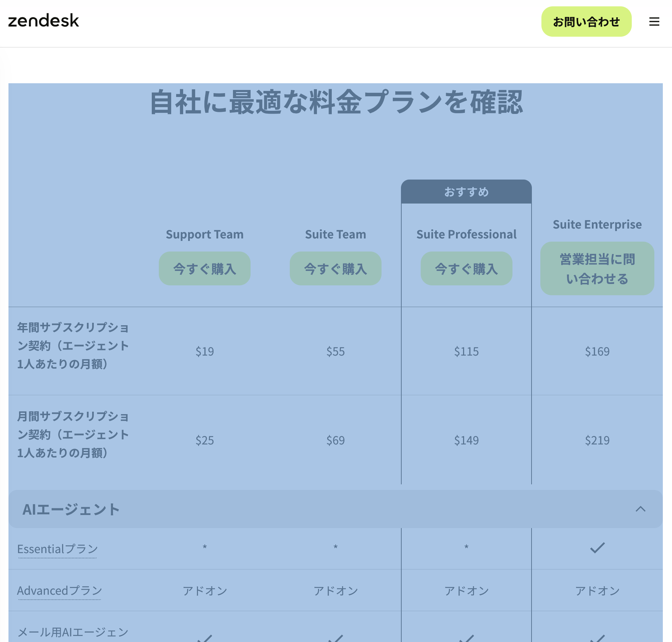
Task: Select the Support Team plan heading
Action: coord(204,235)
